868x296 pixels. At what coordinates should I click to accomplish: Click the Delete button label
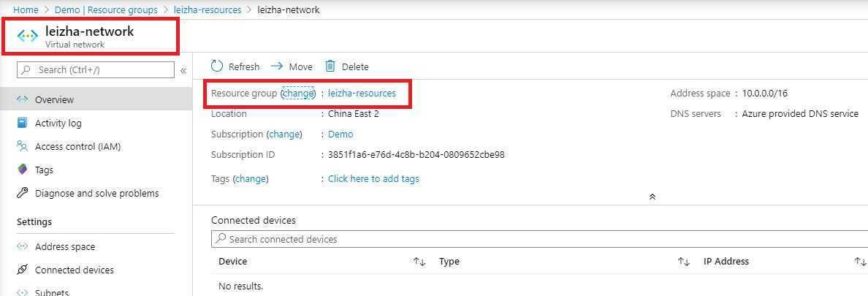(x=355, y=67)
